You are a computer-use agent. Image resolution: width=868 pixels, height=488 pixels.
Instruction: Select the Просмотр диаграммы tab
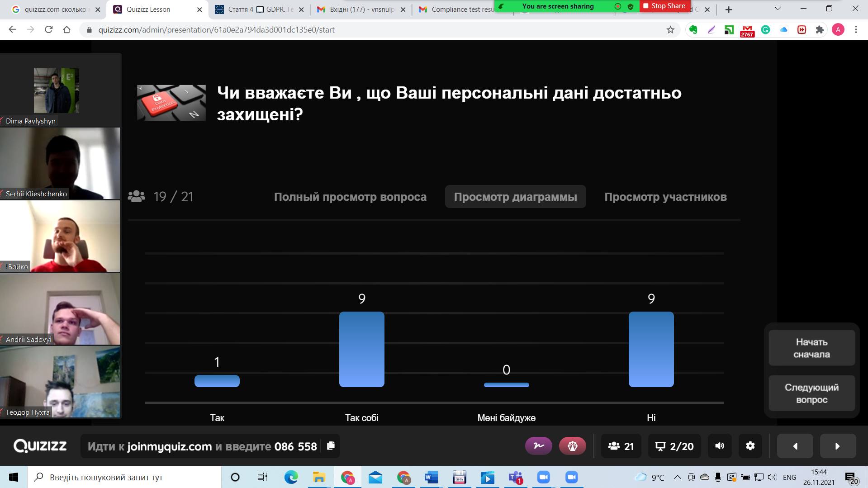(515, 197)
